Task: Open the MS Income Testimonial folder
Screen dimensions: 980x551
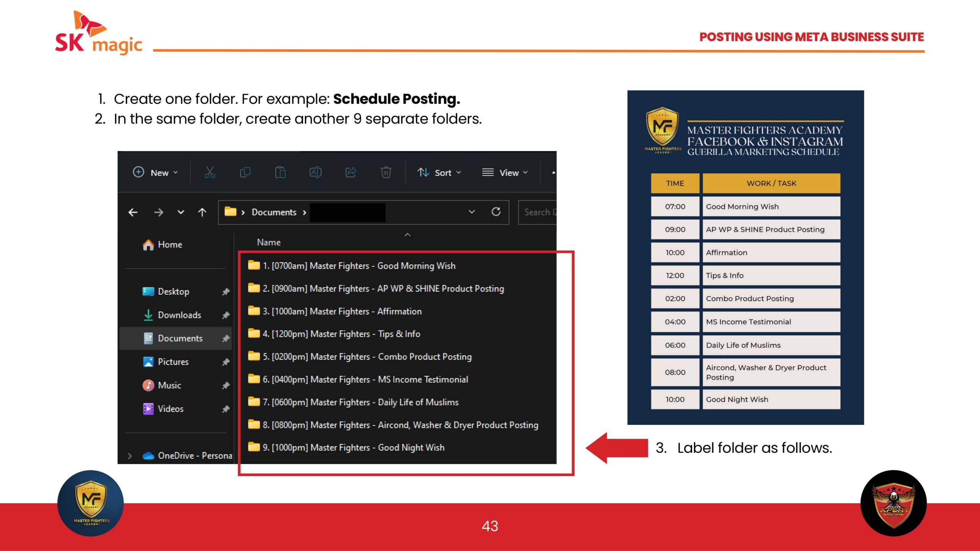Action: coord(365,379)
